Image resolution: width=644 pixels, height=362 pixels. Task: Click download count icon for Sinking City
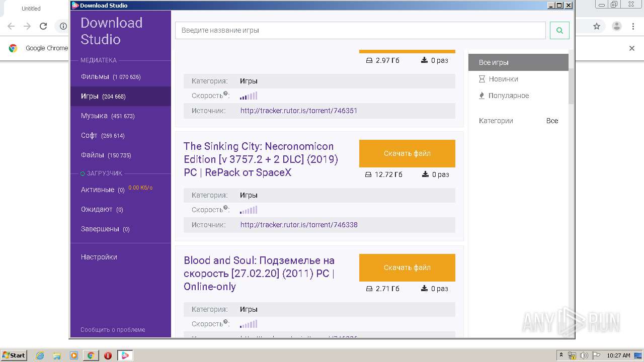pyautogui.click(x=425, y=174)
